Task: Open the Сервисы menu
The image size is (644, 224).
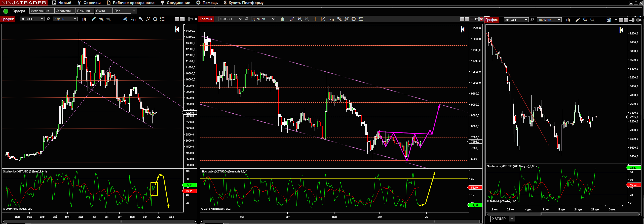Action: point(89,3)
